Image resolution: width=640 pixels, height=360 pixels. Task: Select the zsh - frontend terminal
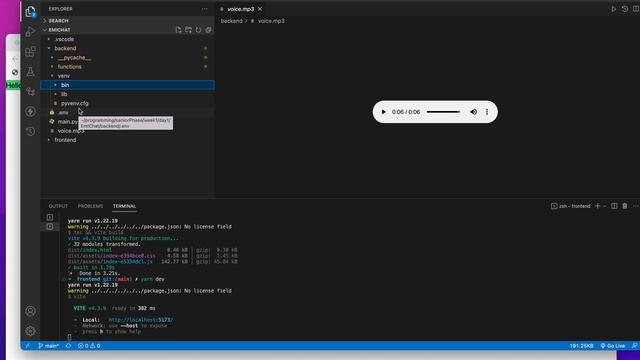tap(571, 206)
